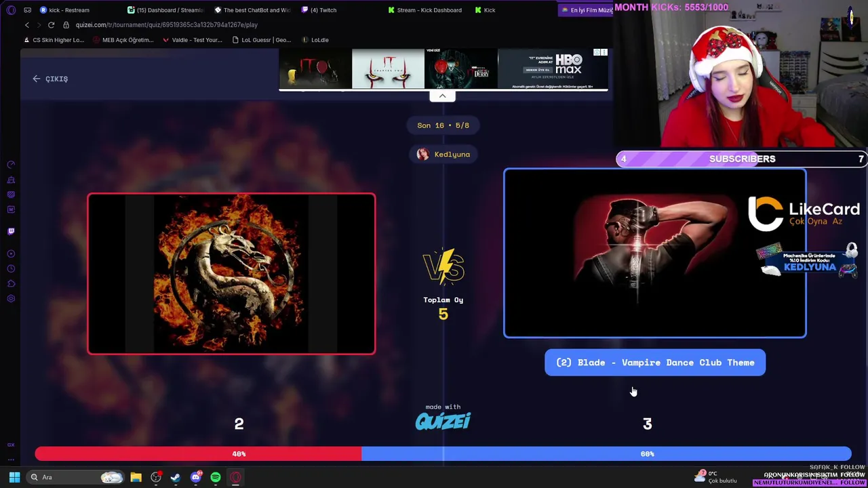Open the Opera GX menu logo
The height and width of the screenshot is (488, 868).
tap(11, 10)
